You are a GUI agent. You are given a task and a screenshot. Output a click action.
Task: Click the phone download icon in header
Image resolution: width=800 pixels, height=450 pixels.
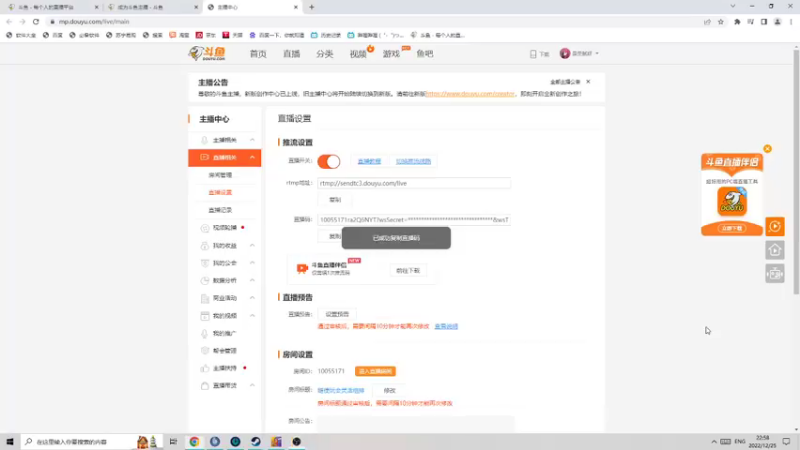click(x=533, y=54)
